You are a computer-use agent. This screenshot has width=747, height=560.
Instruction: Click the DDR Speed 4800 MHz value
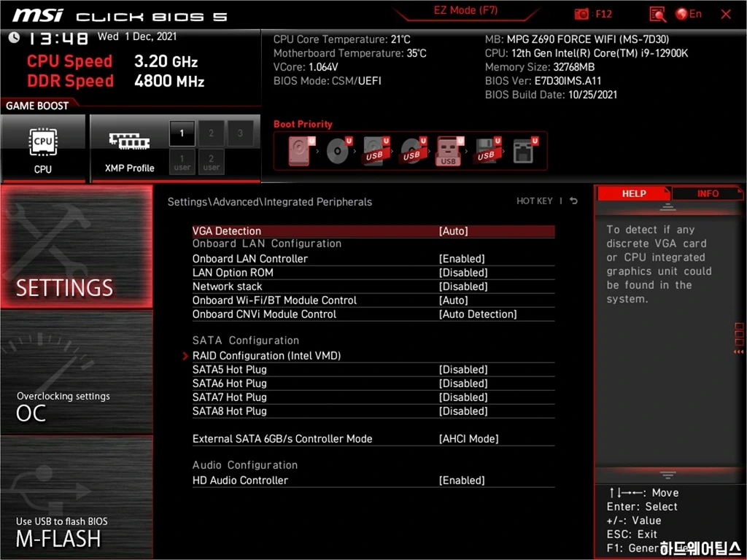tap(169, 81)
